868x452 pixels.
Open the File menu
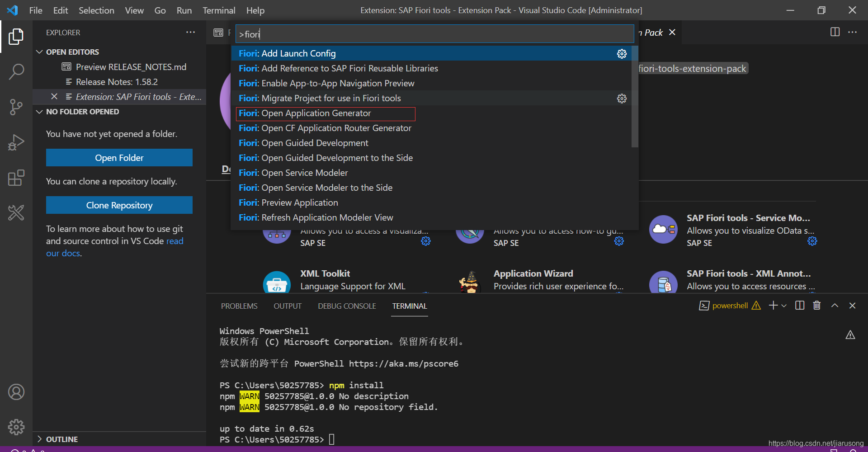coord(36,10)
